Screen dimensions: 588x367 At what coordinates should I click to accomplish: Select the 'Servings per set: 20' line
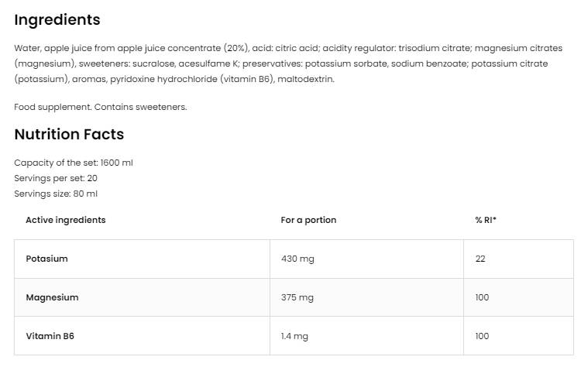56,178
